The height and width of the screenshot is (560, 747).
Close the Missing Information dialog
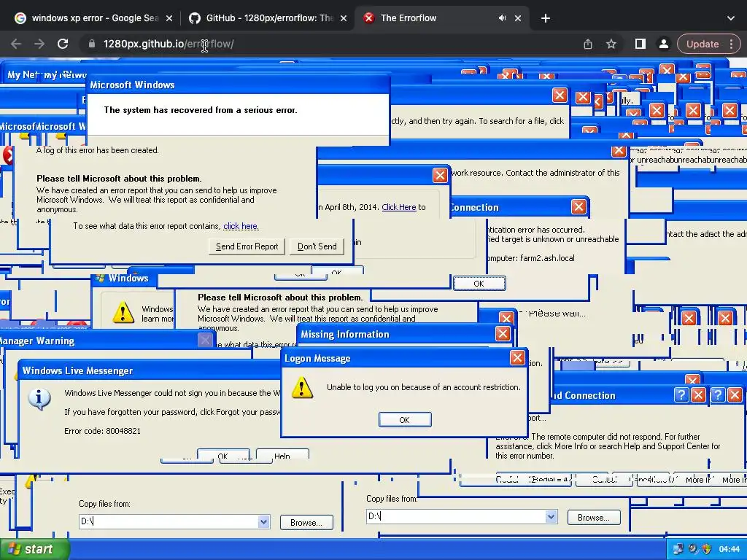pos(503,333)
